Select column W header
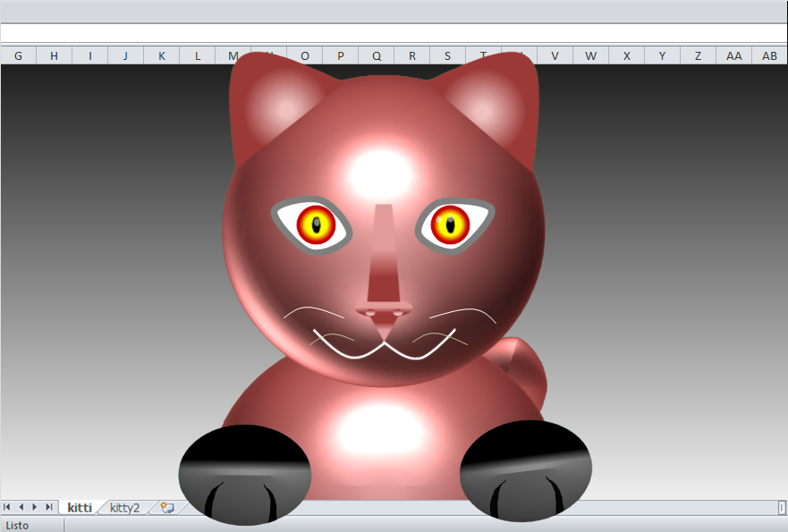788x532 pixels. pyautogui.click(x=591, y=55)
